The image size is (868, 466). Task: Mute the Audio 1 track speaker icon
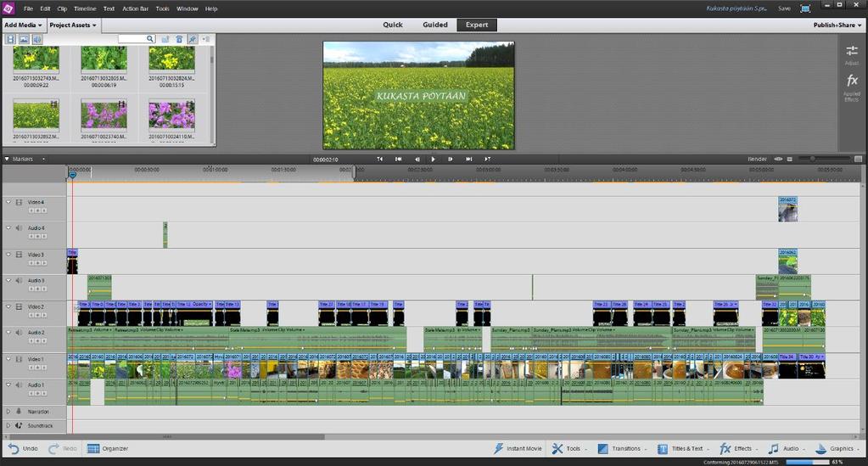pos(19,385)
